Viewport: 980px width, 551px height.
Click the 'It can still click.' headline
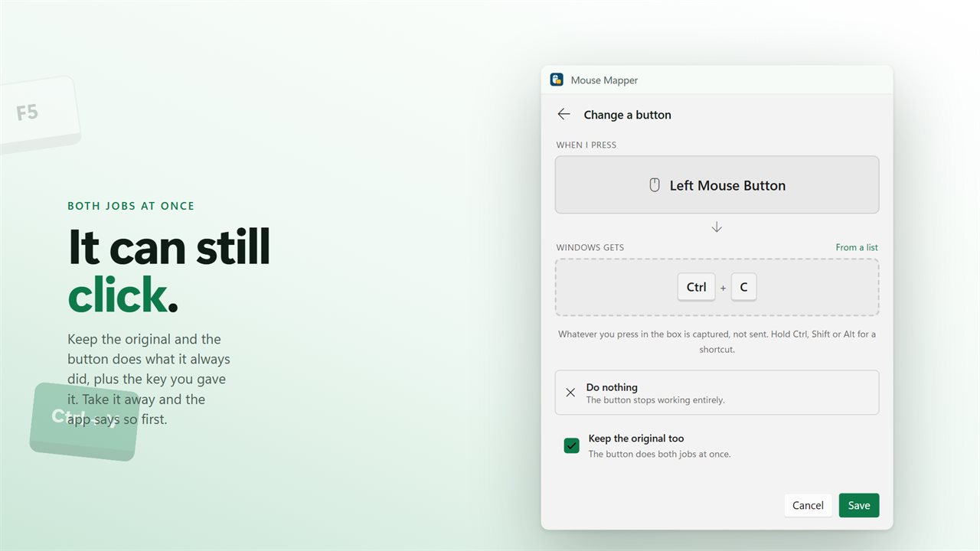click(169, 270)
